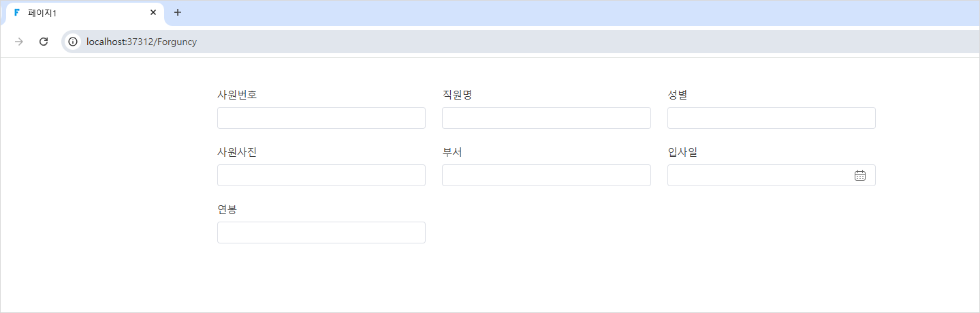Click the Forguncy favicon on the tab
Viewport: 980px width, 313px height.
click(x=16, y=12)
